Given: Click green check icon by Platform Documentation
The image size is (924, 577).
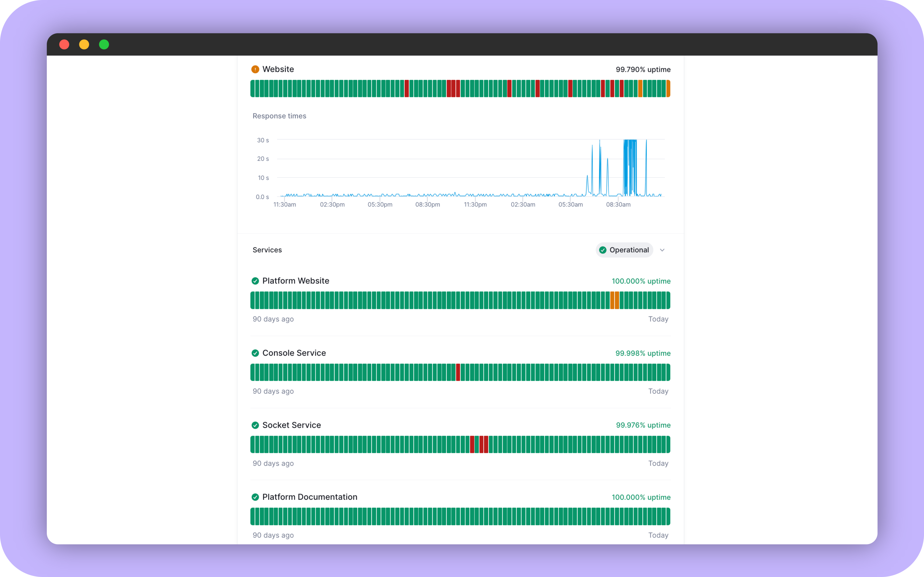Looking at the screenshot, I should click(255, 497).
